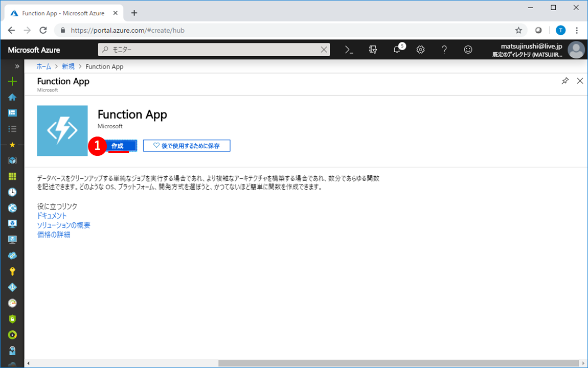Open a new browser tab
Image resolution: width=588 pixels, height=368 pixels.
click(x=134, y=13)
